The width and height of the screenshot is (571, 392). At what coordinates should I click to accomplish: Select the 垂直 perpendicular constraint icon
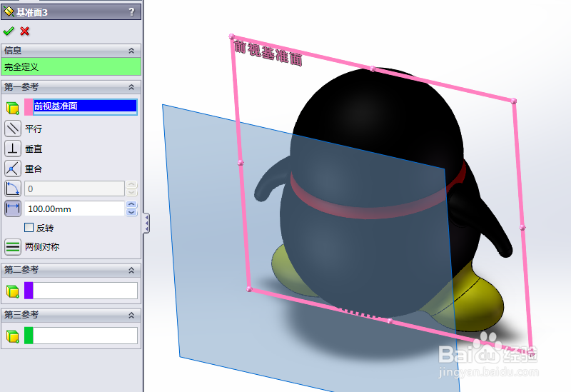13,149
